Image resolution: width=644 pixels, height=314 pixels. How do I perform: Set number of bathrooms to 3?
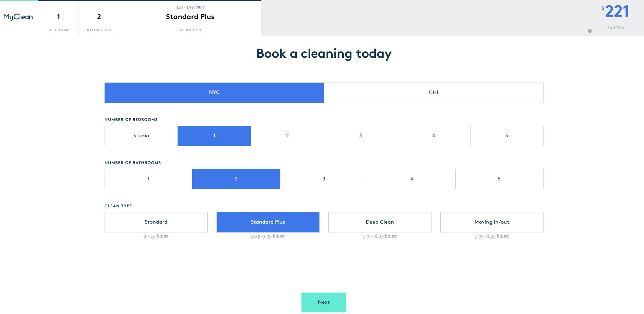point(324,179)
